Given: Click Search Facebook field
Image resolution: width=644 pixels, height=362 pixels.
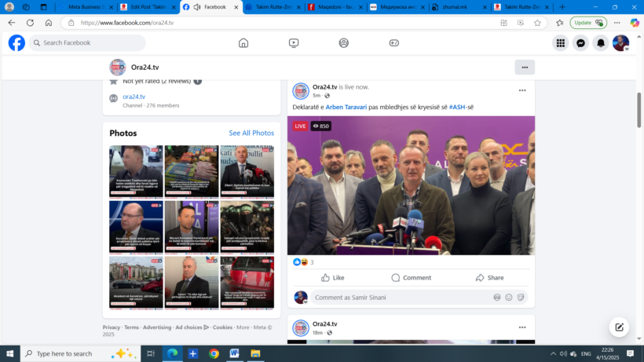Looking at the screenshot, I should (87, 42).
